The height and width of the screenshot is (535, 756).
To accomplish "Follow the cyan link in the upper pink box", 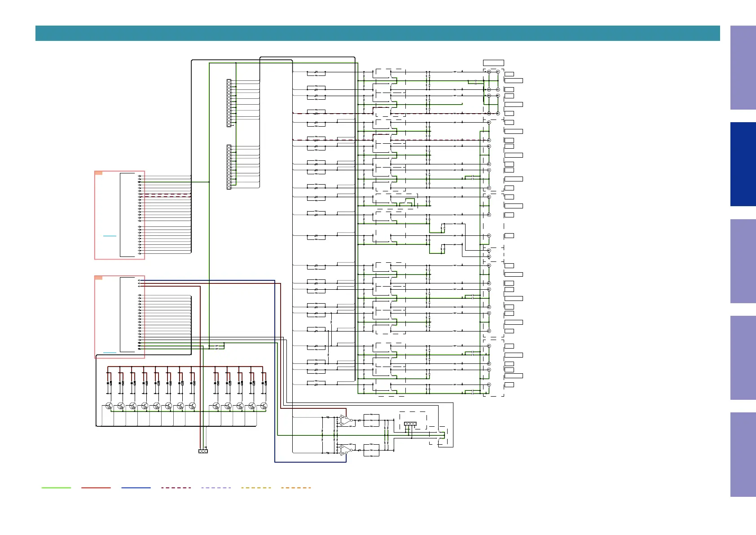I will coord(110,235).
